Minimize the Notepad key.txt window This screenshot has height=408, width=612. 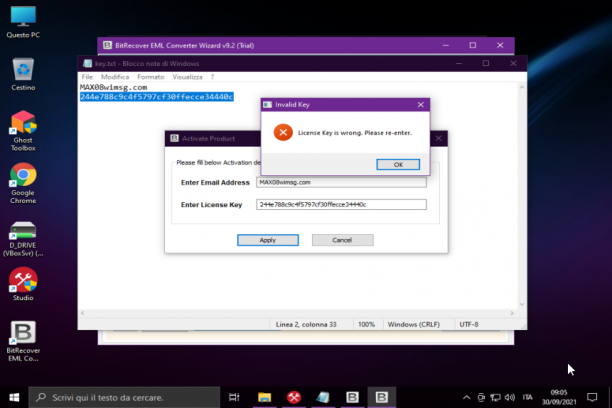[x=459, y=63]
